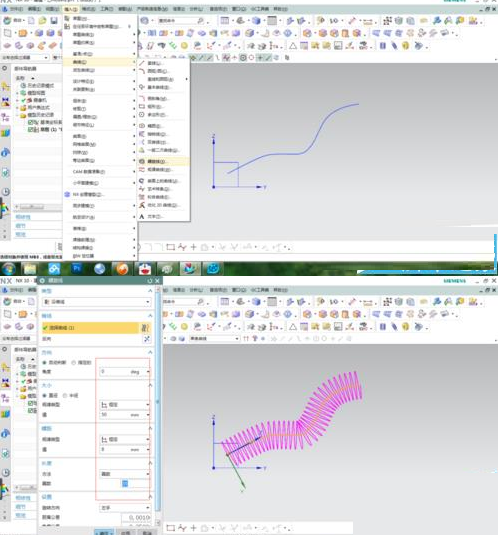Click the Cancel (取消) button in Helix dialog
Image resolution: width=498 pixels, height=535 pixels.
tap(147, 532)
